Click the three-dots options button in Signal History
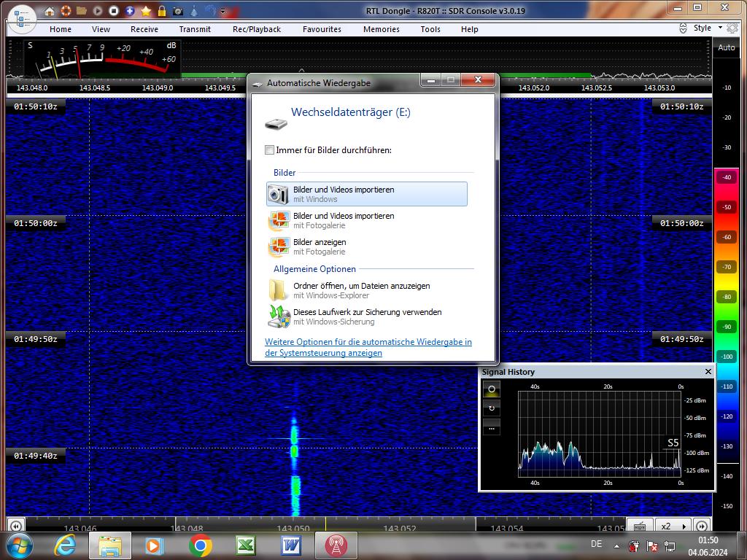 [492, 427]
